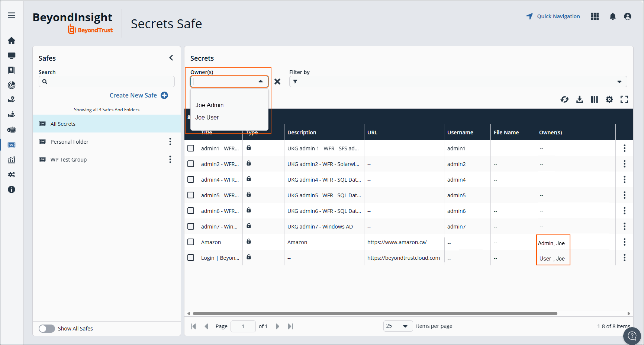Open grid settings gear
The image size is (644, 345).
[609, 99]
